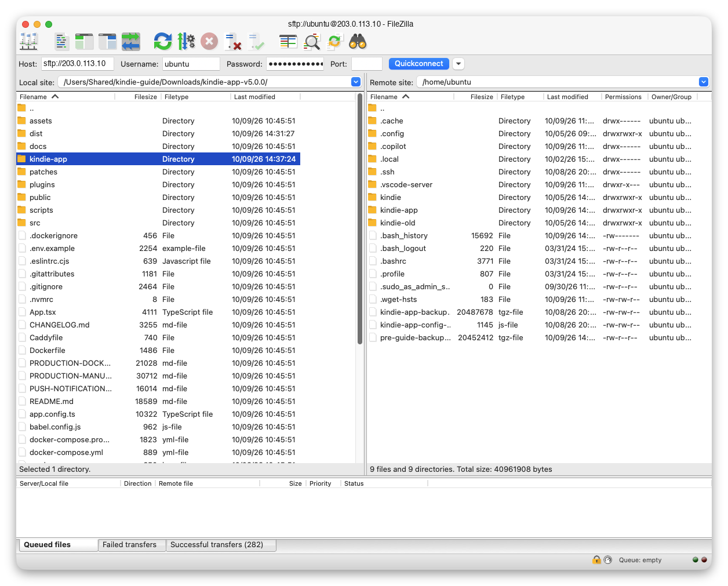Click the file icon next to README.md
The height and width of the screenshot is (586, 728).
22,401
